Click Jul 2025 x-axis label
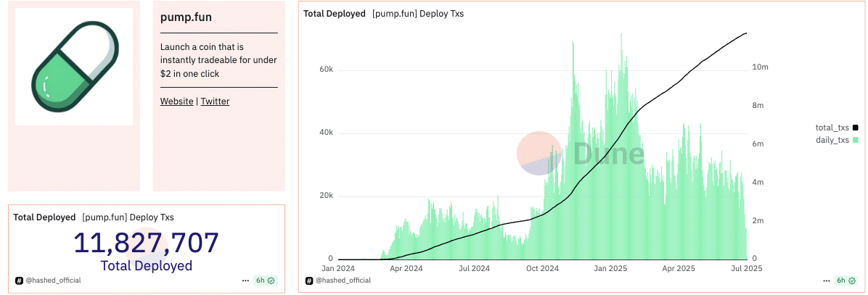Viewport: 868px width, 295px height. tap(746, 269)
